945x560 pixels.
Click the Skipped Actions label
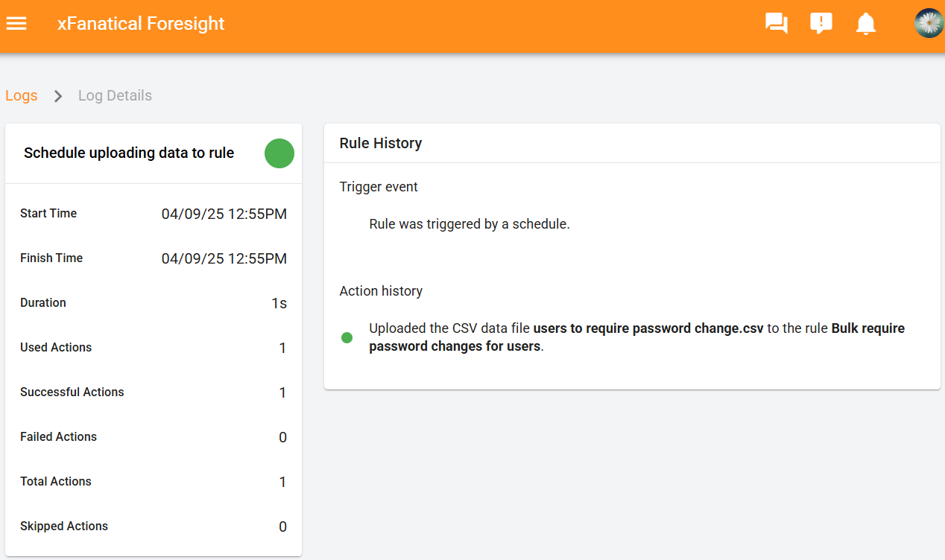(x=64, y=526)
